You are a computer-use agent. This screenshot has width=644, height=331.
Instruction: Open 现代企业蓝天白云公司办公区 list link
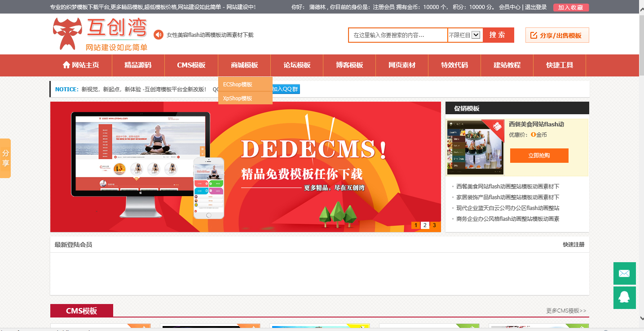coord(507,208)
